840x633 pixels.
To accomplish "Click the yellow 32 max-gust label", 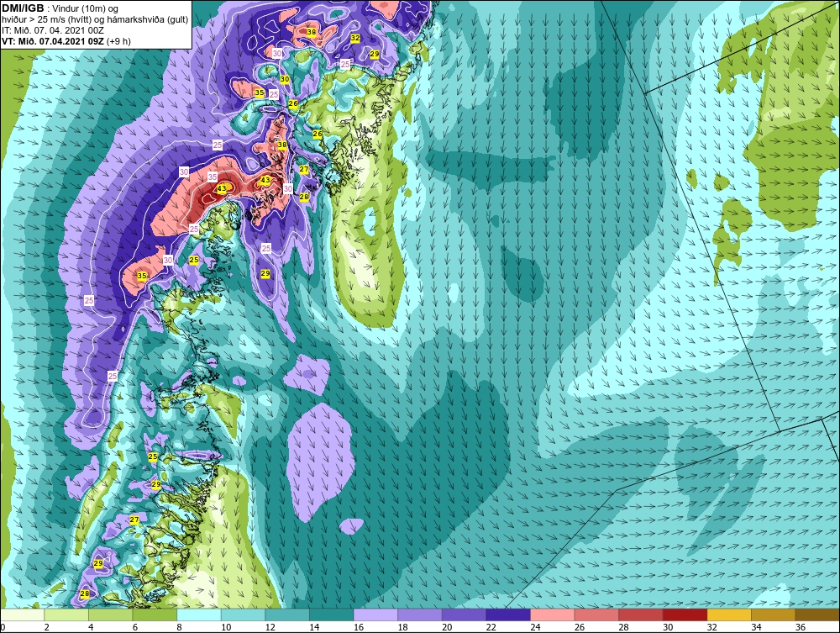I will [x=355, y=38].
